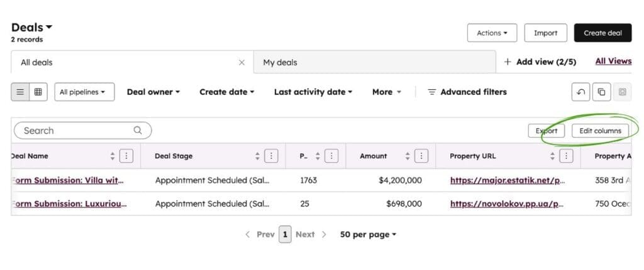The width and height of the screenshot is (644, 270).
Task: Open Deal Stage column three-dot menu
Action: coord(271,156)
